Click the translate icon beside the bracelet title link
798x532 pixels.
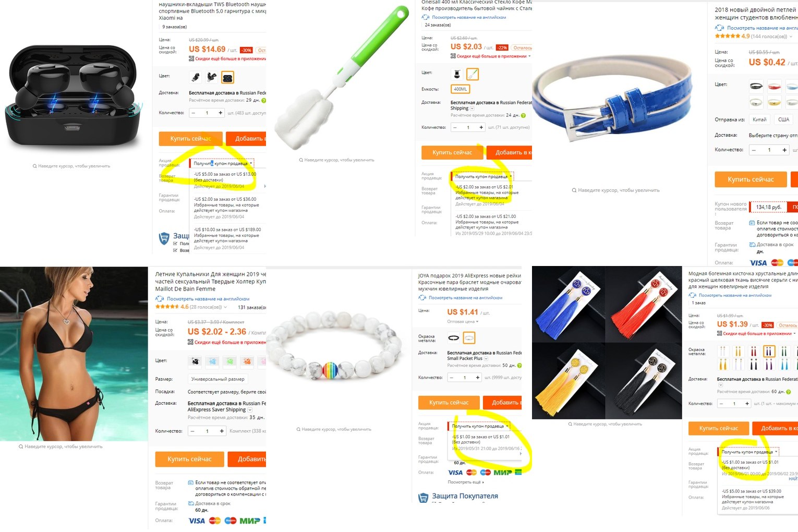pos(422,298)
